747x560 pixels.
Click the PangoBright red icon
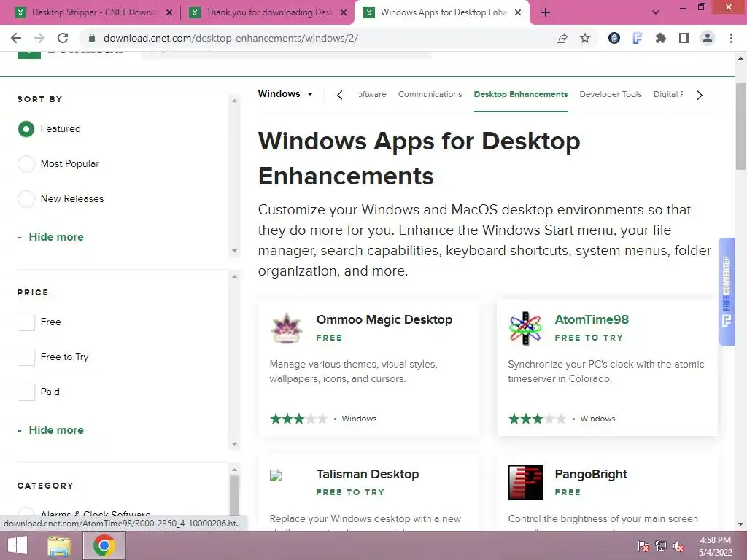(525, 483)
